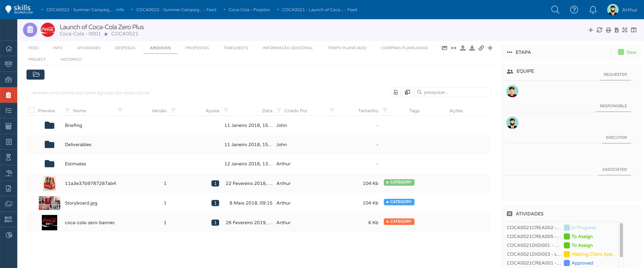Open the help question mark icon

(x=574, y=10)
